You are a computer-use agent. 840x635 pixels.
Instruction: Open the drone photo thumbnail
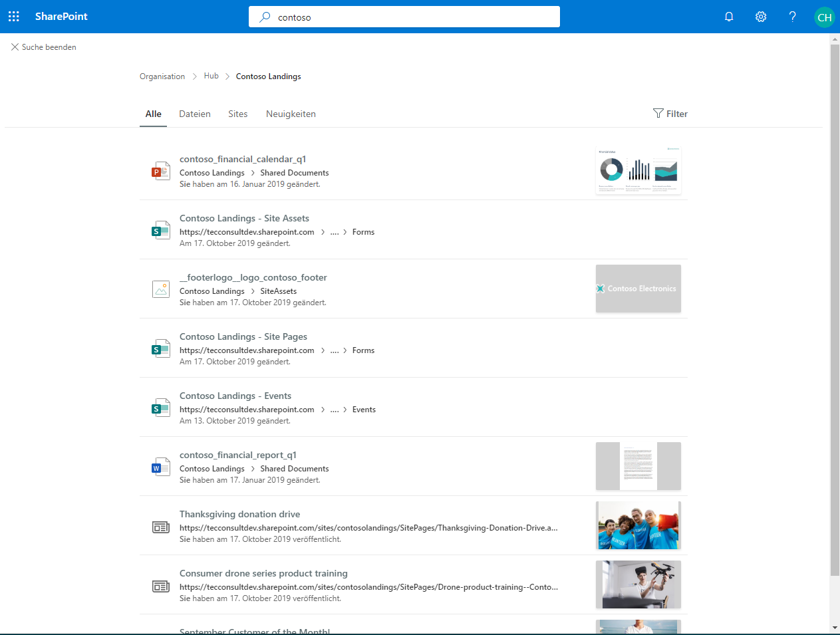click(638, 584)
